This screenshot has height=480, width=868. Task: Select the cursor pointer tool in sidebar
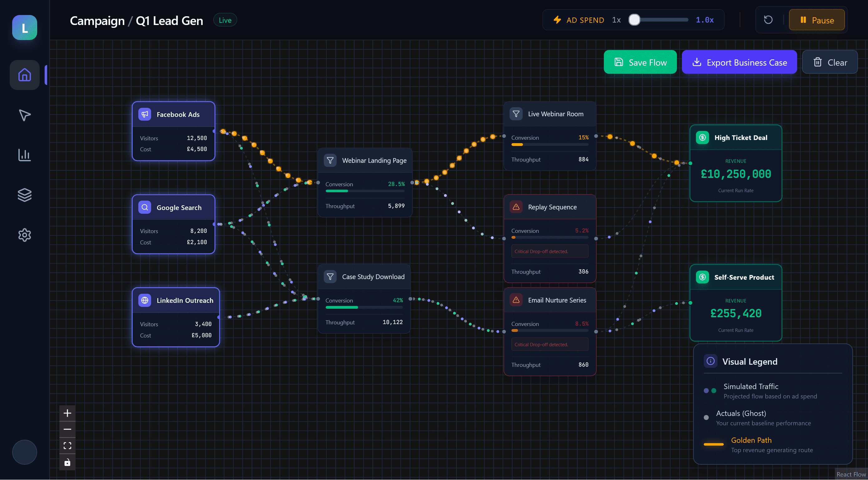point(25,115)
